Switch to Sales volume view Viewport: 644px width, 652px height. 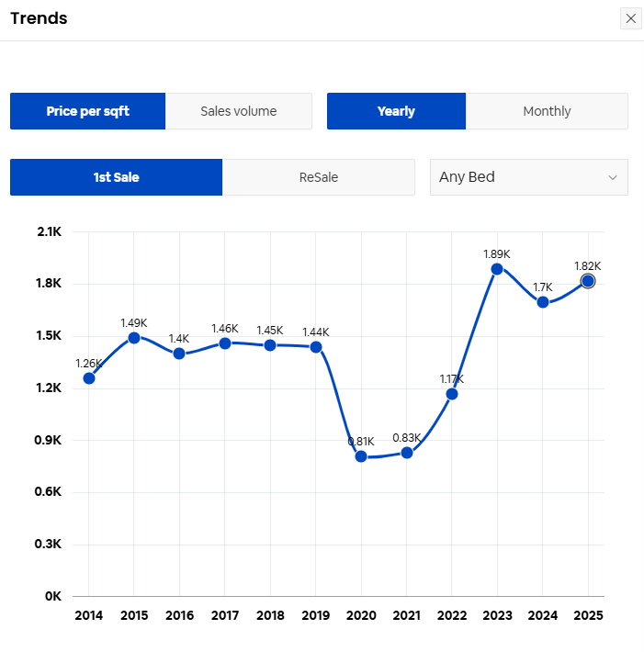click(x=239, y=111)
